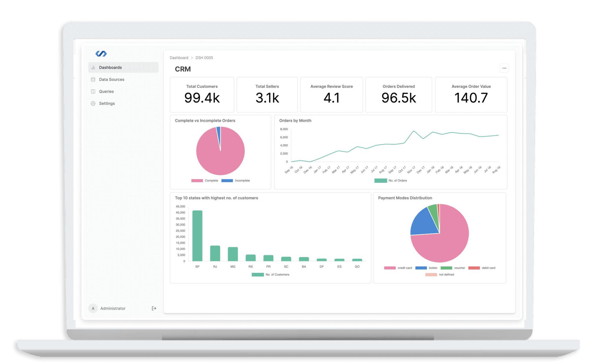Click the Administrator avatar circle
Viewport: 593px width, 364px height.
click(93, 308)
